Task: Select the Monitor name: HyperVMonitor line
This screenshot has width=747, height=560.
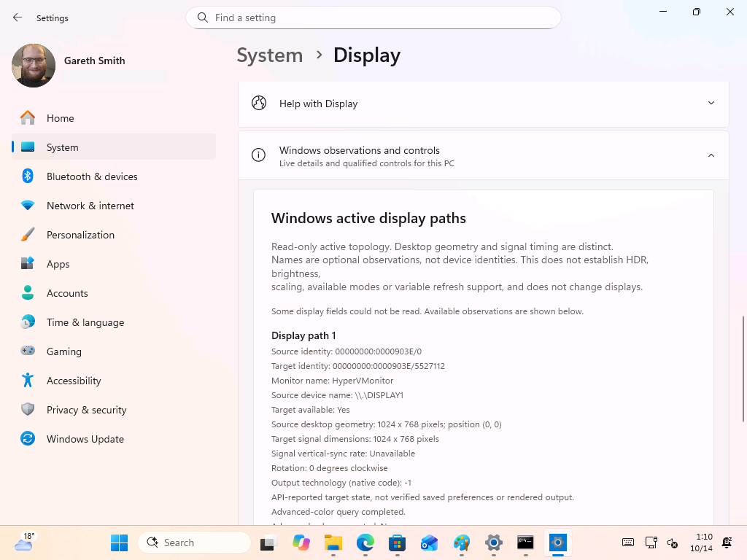Action: click(x=332, y=381)
